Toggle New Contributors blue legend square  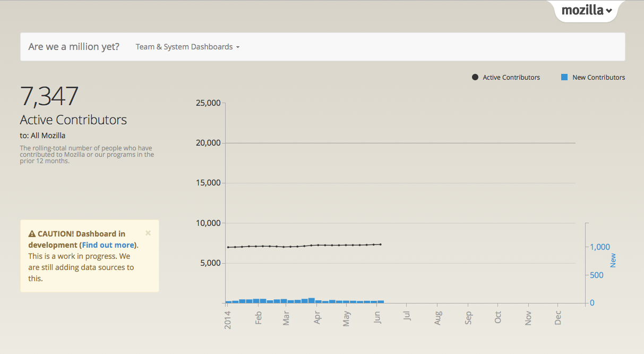564,78
